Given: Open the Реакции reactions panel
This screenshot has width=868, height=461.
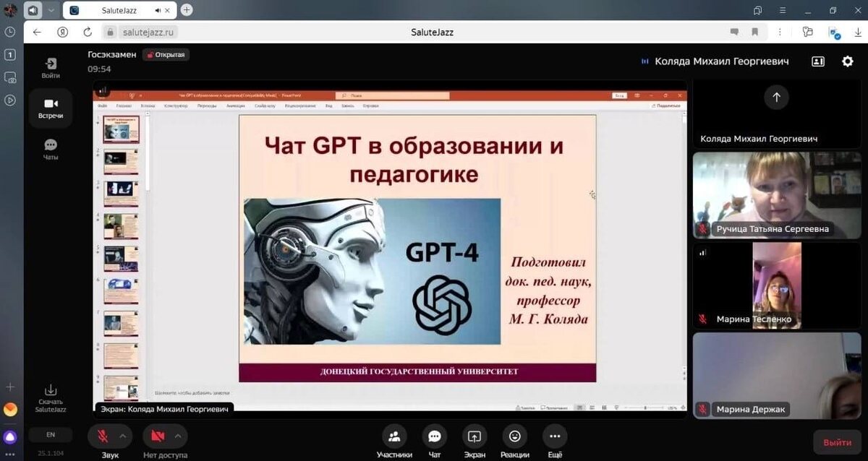Looking at the screenshot, I should [x=515, y=441].
